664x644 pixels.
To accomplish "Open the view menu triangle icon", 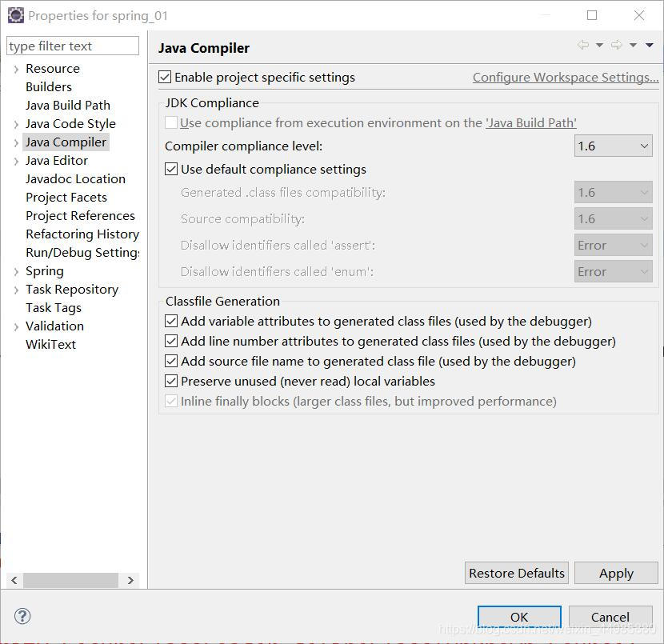I will click(x=649, y=45).
